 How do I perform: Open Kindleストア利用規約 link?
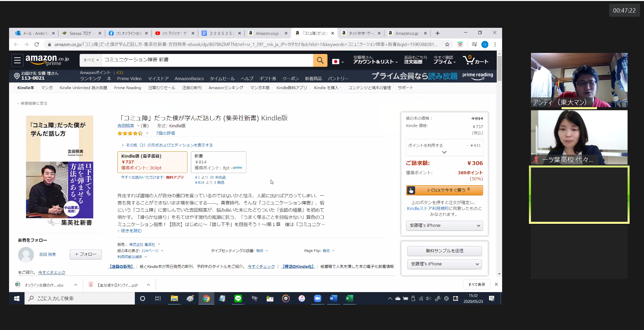428,208
